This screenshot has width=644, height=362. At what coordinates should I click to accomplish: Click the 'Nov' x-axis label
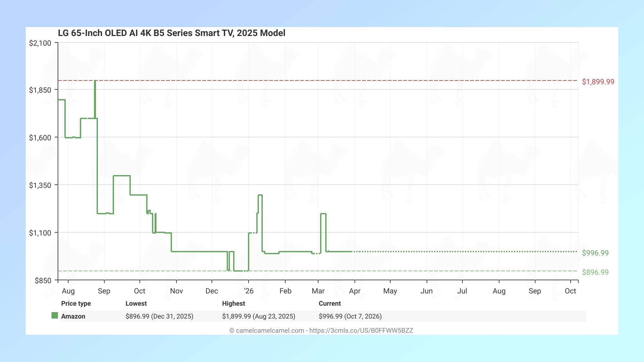[176, 291]
